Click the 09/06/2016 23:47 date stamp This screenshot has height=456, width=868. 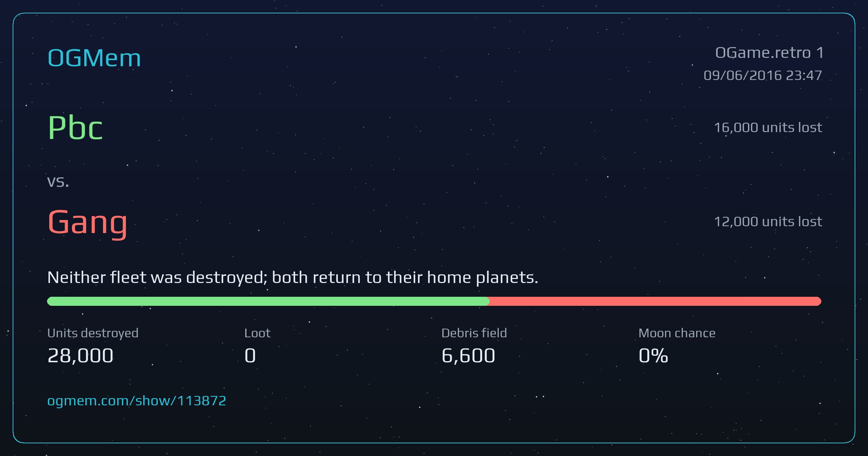coord(763,75)
